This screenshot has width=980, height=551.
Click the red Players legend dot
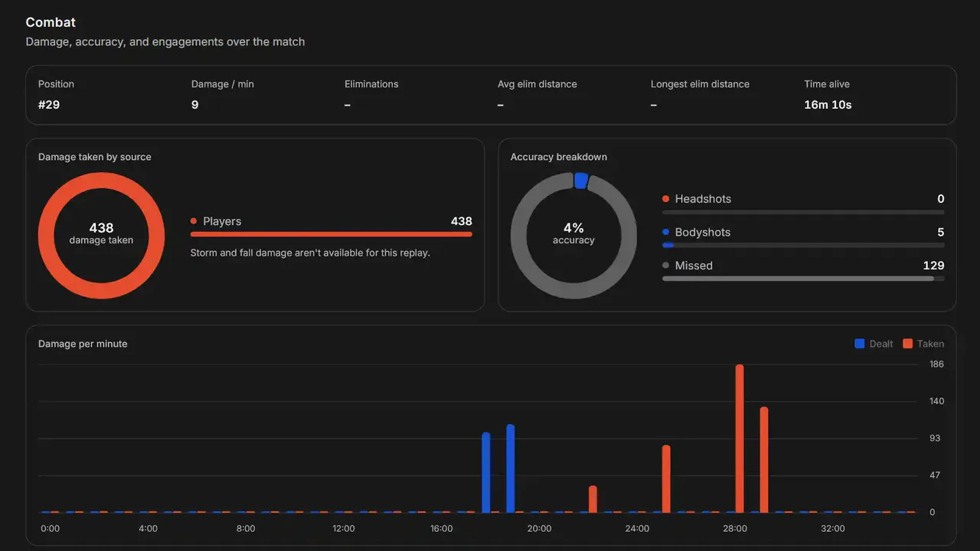pos(194,221)
